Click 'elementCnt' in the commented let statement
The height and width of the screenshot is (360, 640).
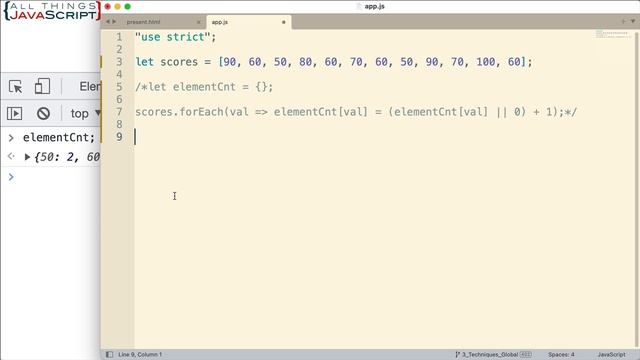pyautogui.click(x=204, y=87)
